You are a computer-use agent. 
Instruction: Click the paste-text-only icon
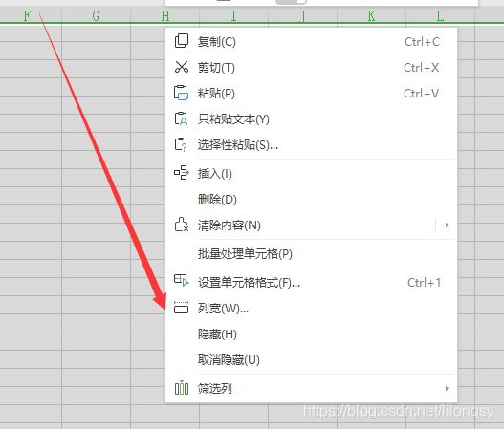tap(181, 118)
